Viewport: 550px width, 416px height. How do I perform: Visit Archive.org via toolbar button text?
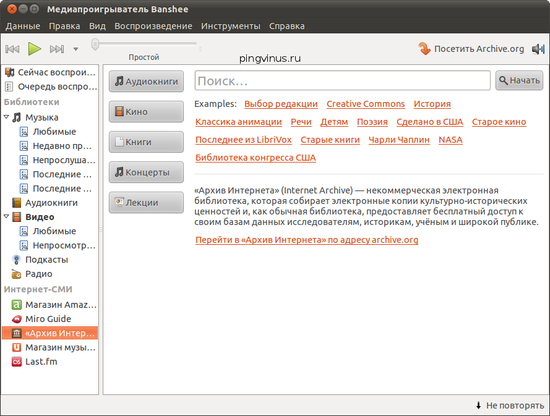tap(479, 49)
